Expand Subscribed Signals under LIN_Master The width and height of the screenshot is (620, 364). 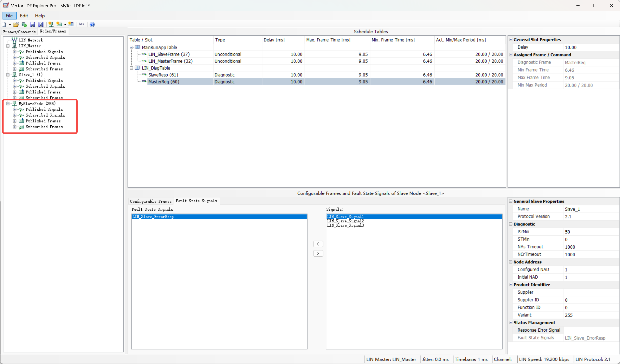coord(15,58)
